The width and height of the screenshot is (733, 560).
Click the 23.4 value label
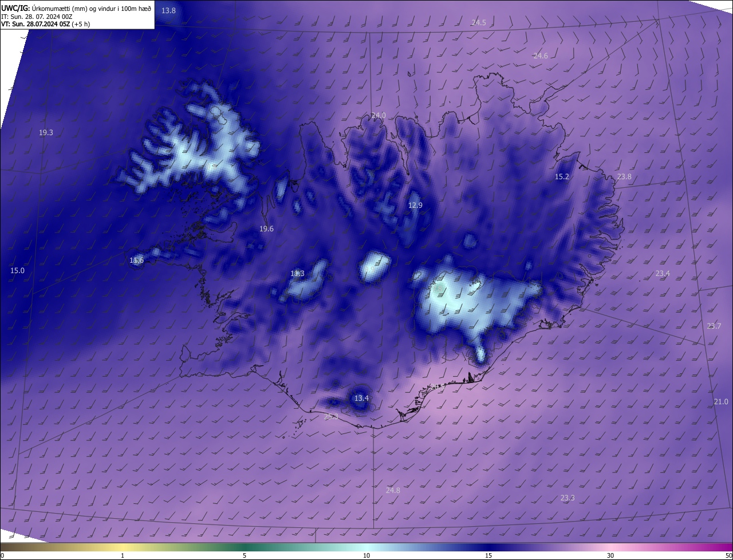[663, 273]
